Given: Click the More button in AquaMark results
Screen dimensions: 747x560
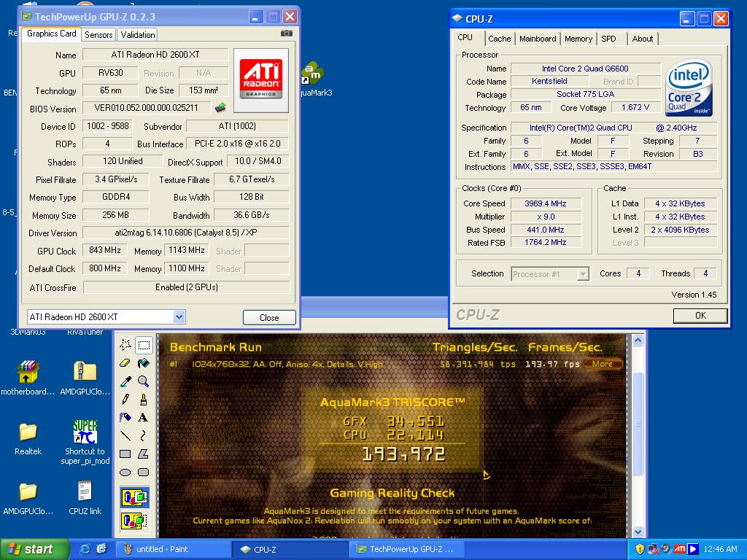Looking at the screenshot, I should click(602, 364).
